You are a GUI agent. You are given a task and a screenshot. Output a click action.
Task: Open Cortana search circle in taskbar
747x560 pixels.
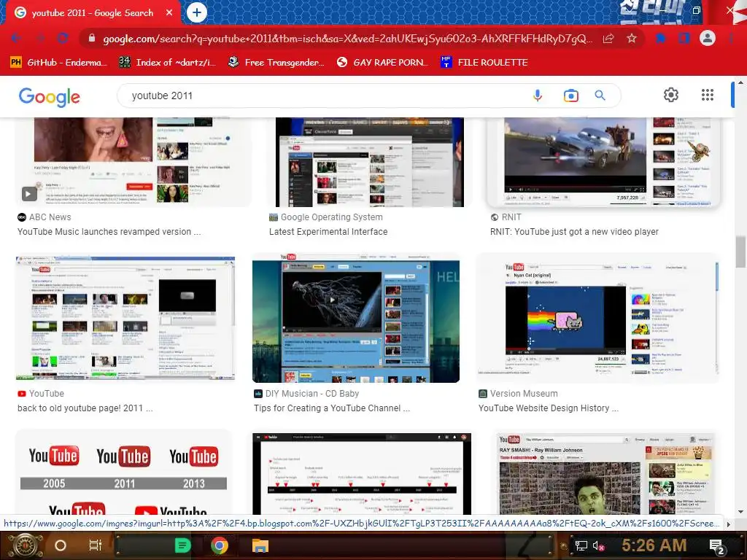[61, 545]
